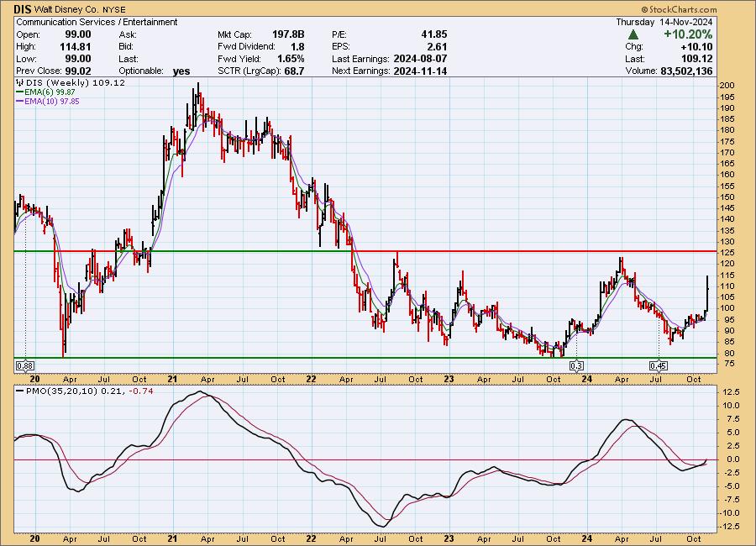Click the EMA(6) value 99.87

click(x=65, y=92)
